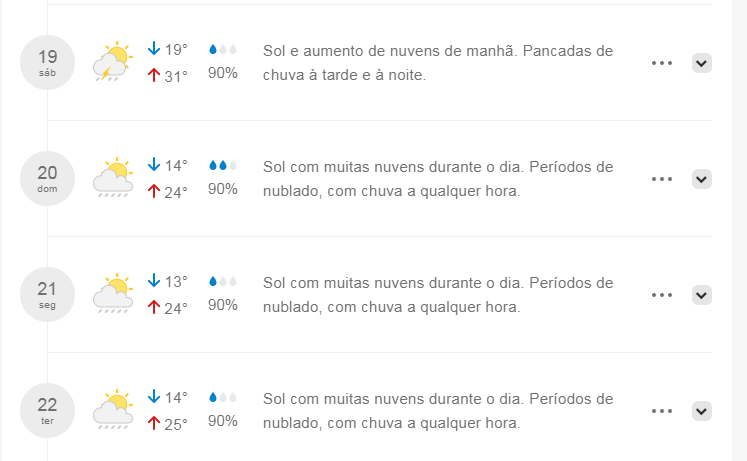Open the three-dot menu for Monday 21
Screen dimensions: 747x461
pos(662,295)
